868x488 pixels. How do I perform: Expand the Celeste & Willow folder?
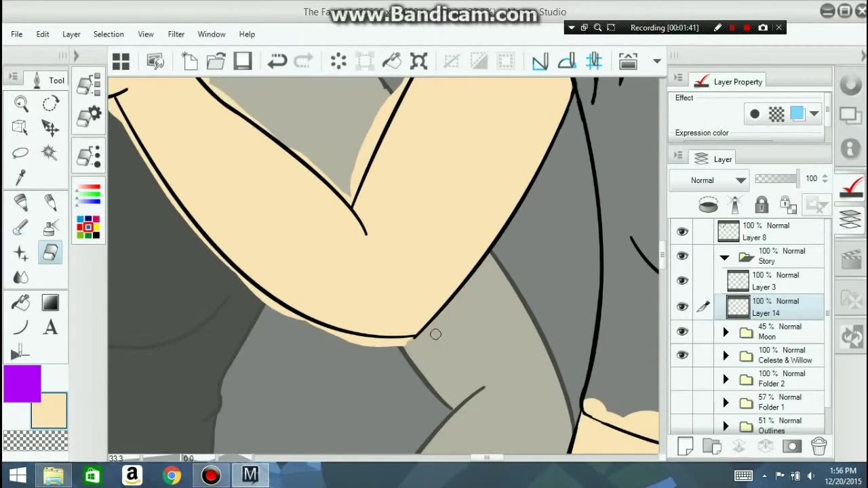click(x=726, y=356)
